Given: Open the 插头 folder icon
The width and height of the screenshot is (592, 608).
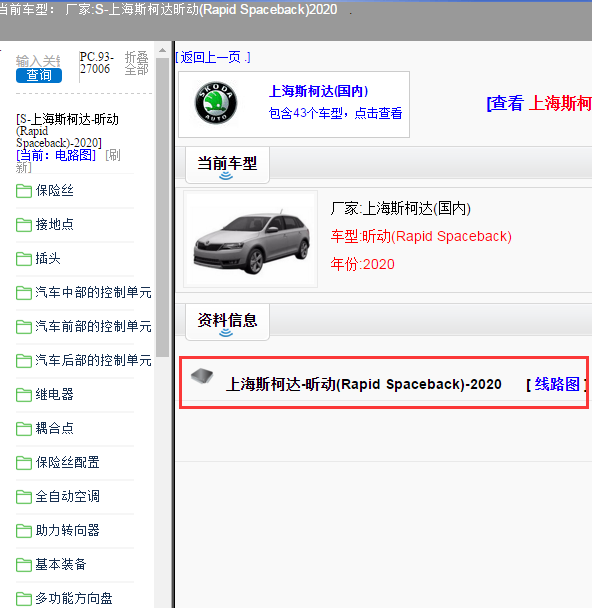Looking at the screenshot, I should [24, 259].
